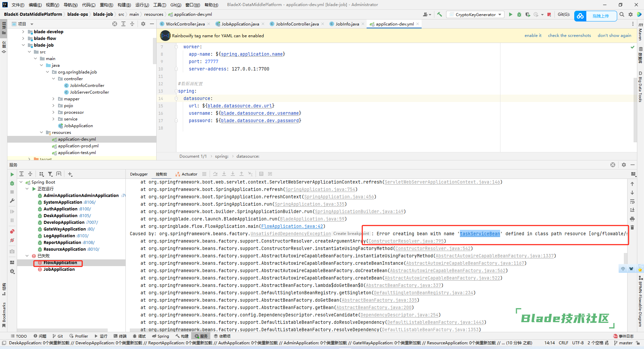Click master git branch in status bar
This screenshot has width=644, height=349.
pyautogui.click(x=623, y=343)
